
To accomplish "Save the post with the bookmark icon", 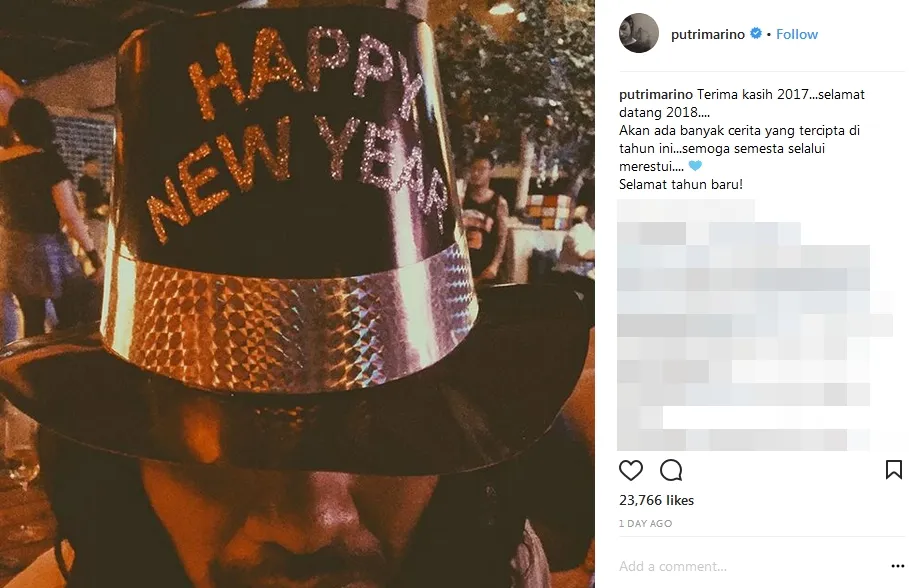I will point(893,470).
